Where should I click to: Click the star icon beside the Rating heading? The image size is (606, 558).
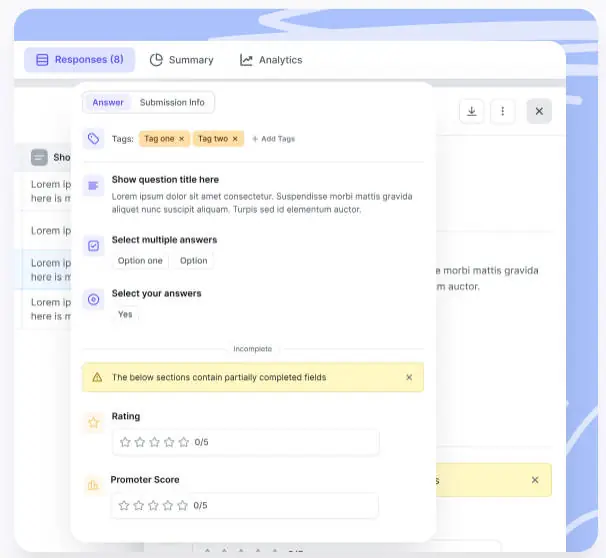[x=93, y=422]
